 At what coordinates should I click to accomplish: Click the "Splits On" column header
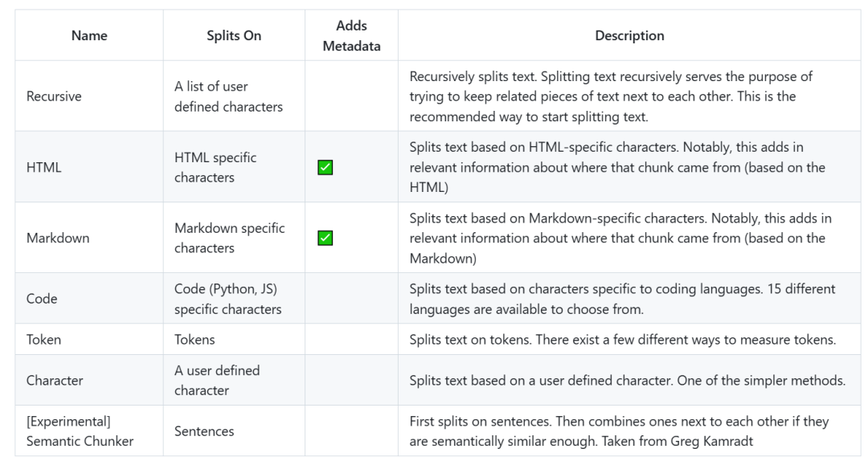(x=234, y=35)
